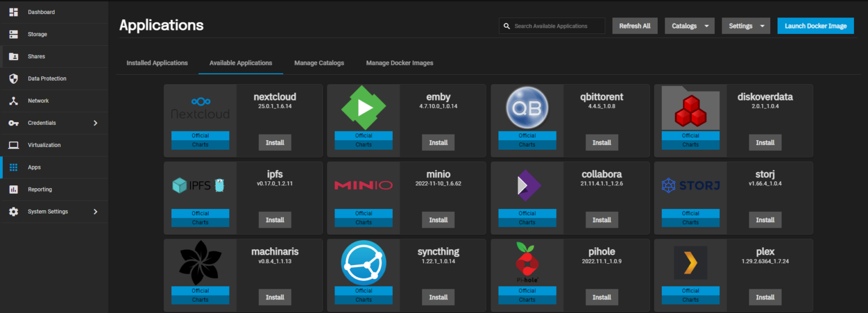Install the pihole application
Image resolution: width=868 pixels, height=313 pixels.
602,297
